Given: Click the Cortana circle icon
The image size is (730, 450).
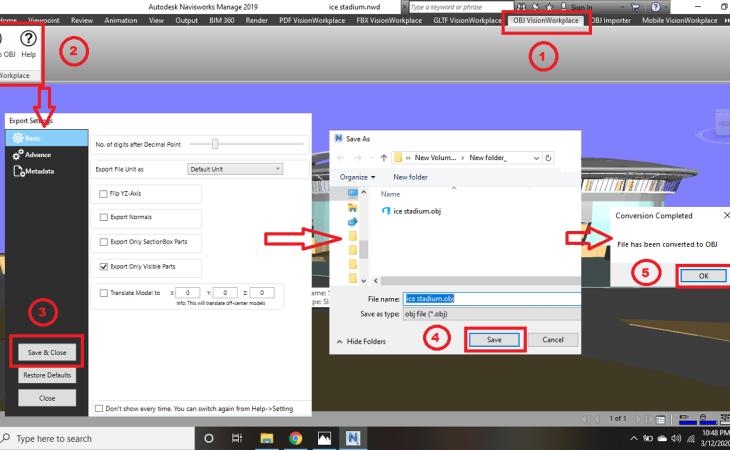Looking at the screenshot, I should (209, 438).
